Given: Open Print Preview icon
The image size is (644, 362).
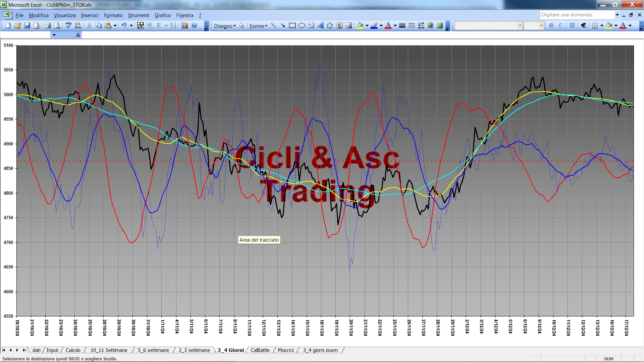Looking at the screenshot, I should click(57, 25).
